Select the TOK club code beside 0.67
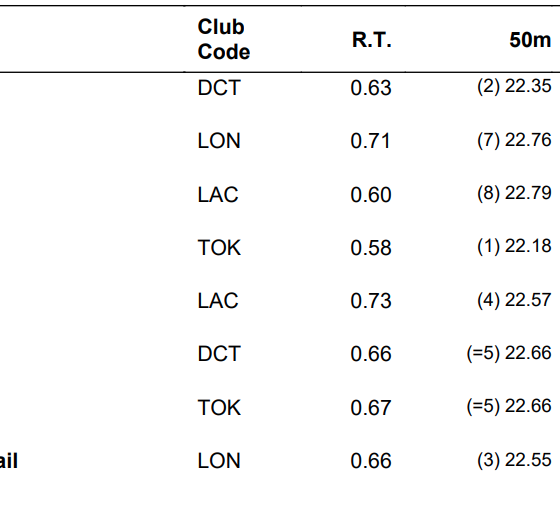Viewport: 560px width, 510px height. [x=219, y=408]
